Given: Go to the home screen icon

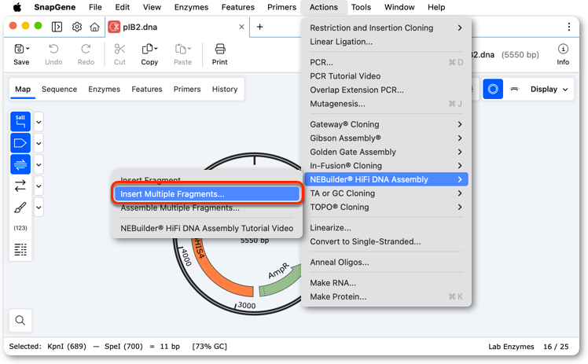Looking at the screenshot, I should [94, 27].
